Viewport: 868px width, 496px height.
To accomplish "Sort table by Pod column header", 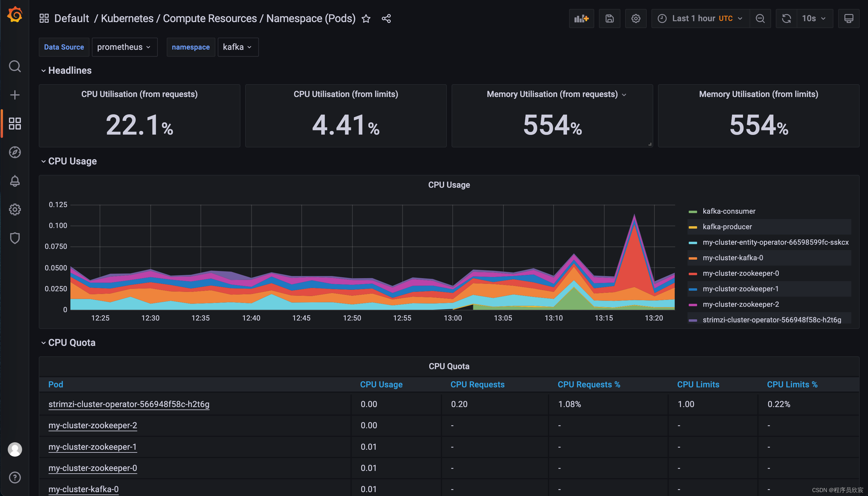I will coord(56,384).
